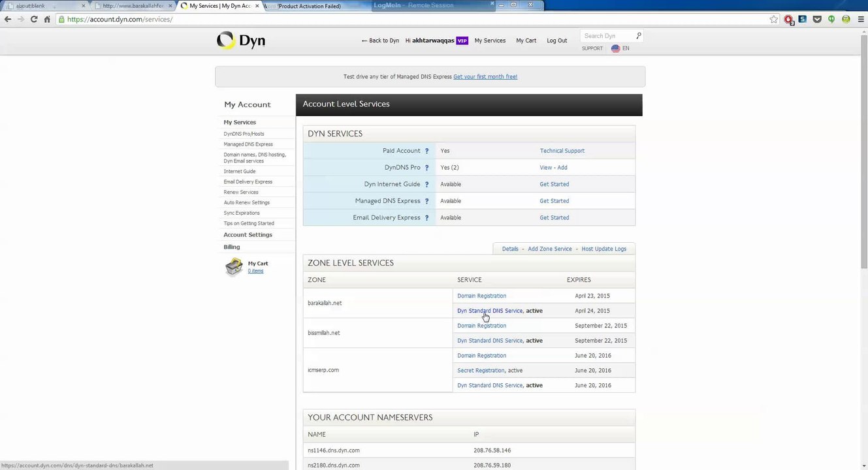Open help for Managed DNS Express
Screen dimensions: 868x470
tap(426, 201)
